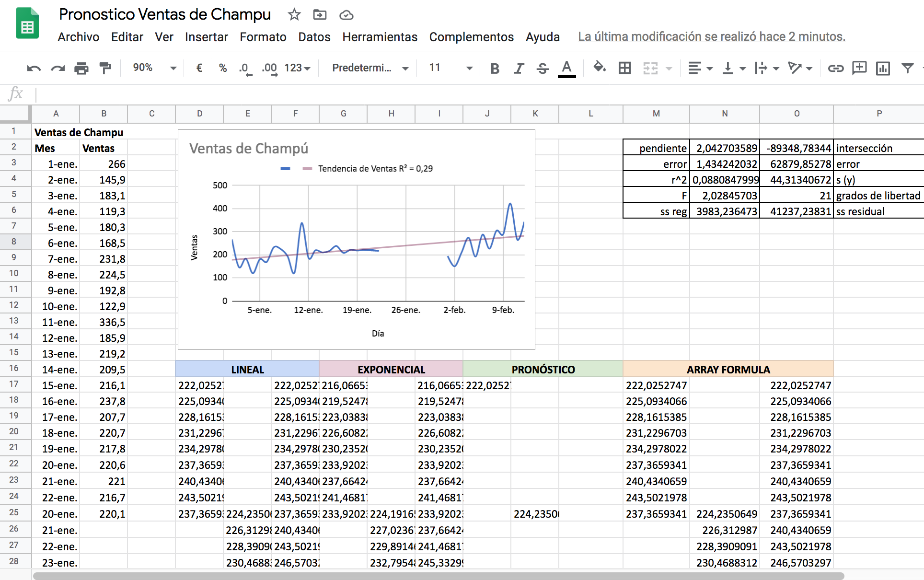
Task: Click the Insert chart icon
Action: point(883,69)
